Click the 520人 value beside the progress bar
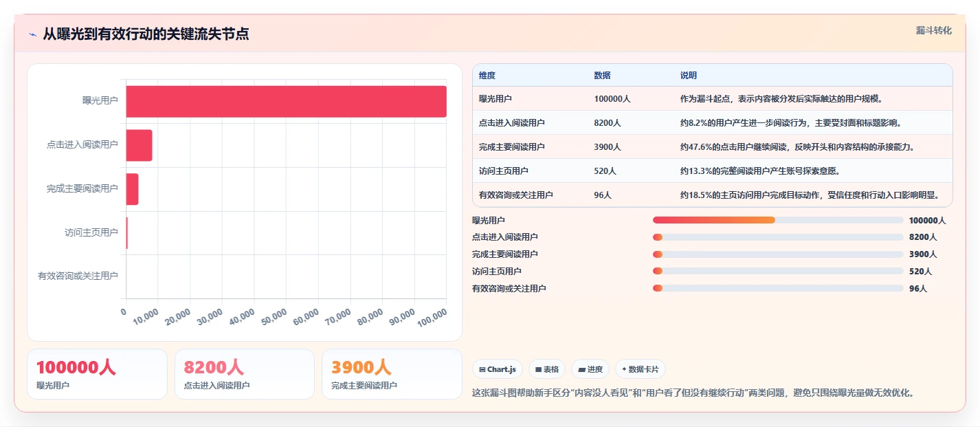This screenshot has width=980, height=427. coord(920,272)
